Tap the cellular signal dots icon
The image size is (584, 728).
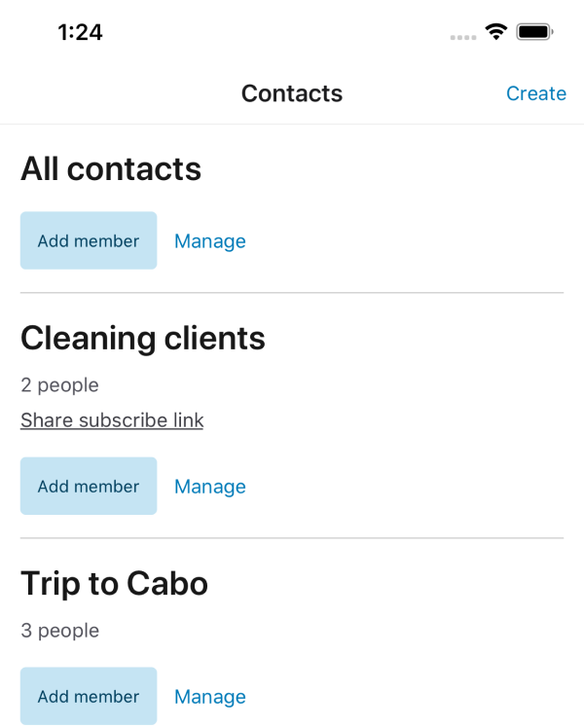tap(463, 36)
